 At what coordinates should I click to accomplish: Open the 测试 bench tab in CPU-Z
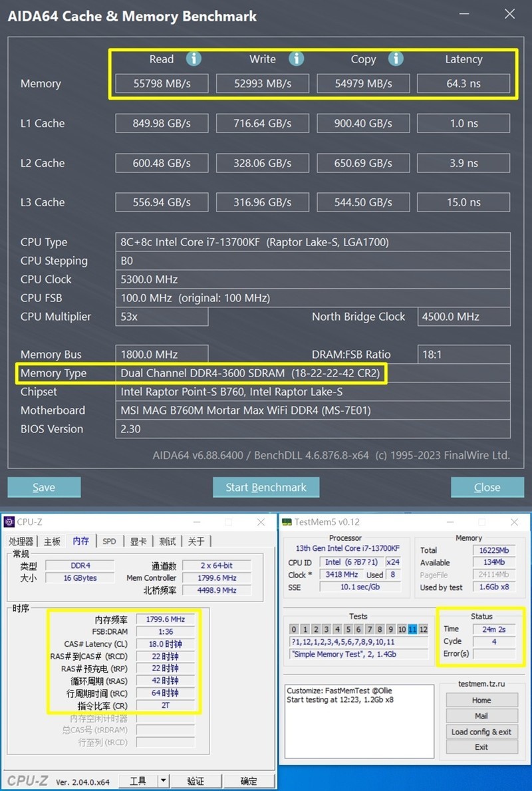coord(167,542)
